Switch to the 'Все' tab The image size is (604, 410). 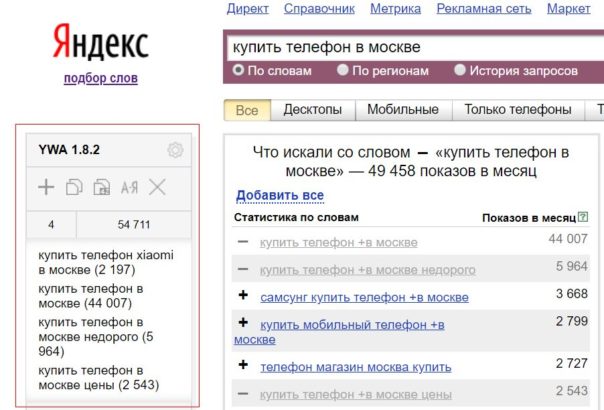pyautogui.click(x=247, y=110)
